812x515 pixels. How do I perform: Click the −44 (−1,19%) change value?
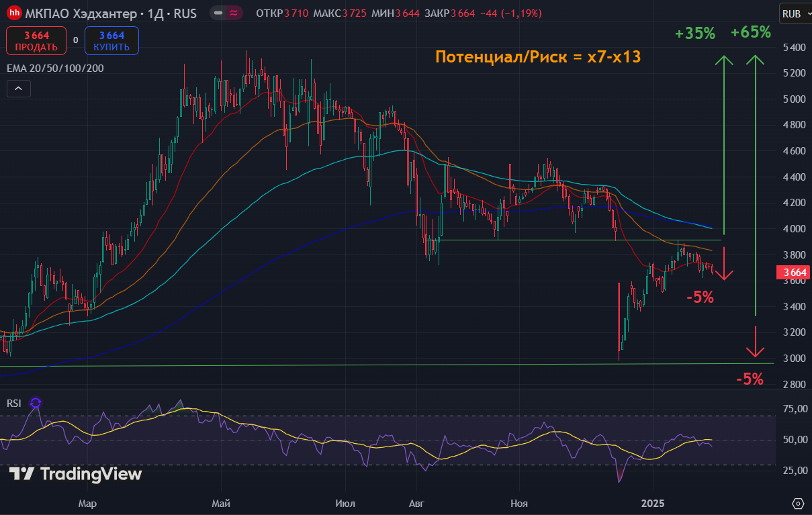[x=510, y=13]
